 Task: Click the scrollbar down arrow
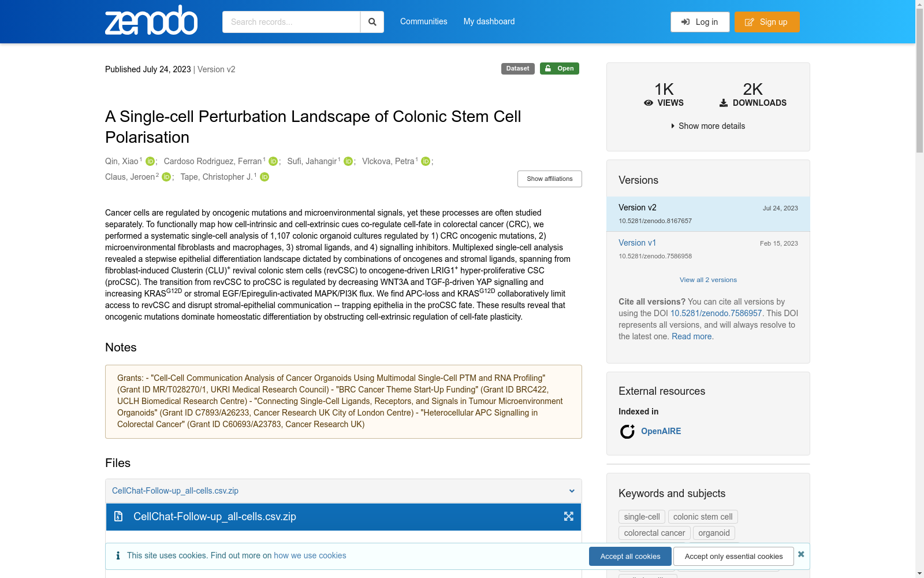click(919, 573)
